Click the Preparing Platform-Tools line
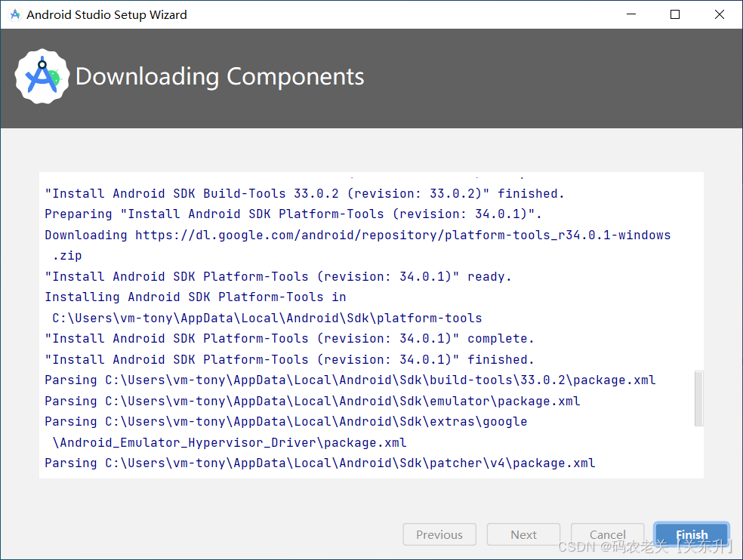The height and width of the screenshot is (560, 743). coord(293,214)
